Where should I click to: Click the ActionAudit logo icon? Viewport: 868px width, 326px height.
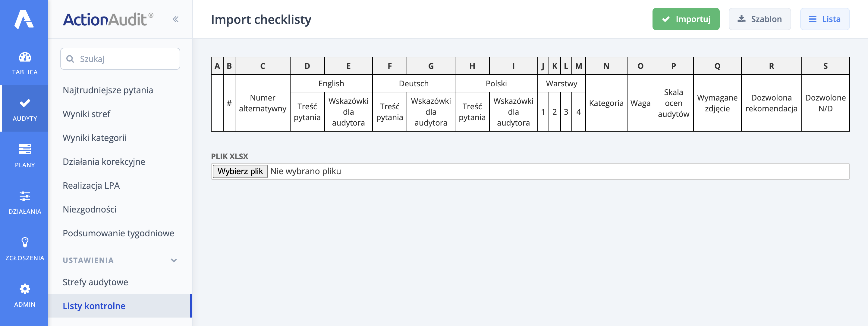click(24, 19)
